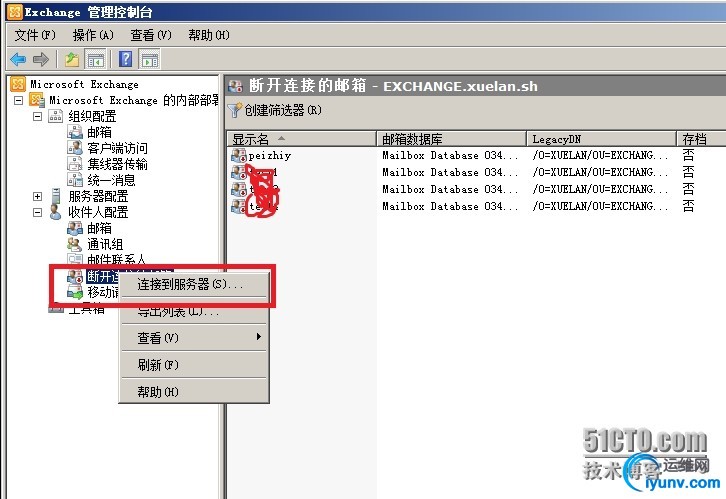Screen dimensions: 726x499
Task: Click the Up one level folder icon
Action: pos(72,59)
